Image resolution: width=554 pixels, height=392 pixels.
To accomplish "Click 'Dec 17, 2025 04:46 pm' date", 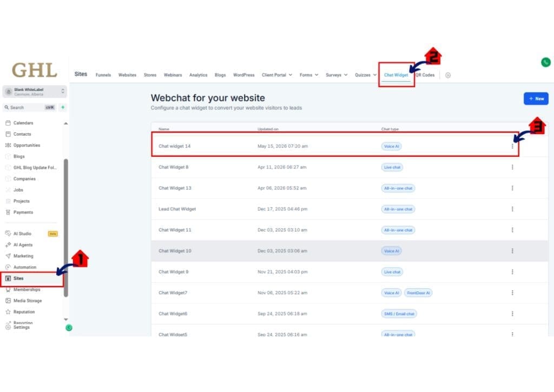I will 282,209.
